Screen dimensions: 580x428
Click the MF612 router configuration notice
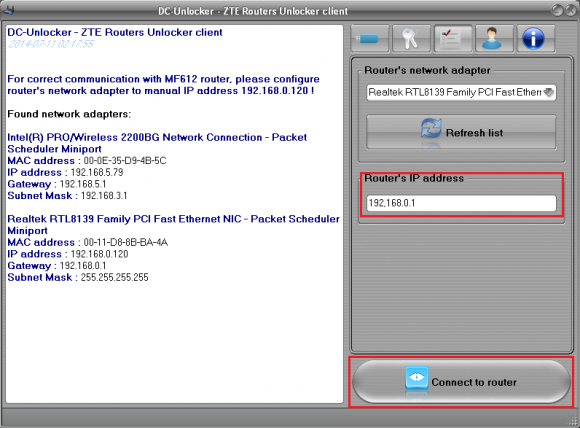coord(163,85)
